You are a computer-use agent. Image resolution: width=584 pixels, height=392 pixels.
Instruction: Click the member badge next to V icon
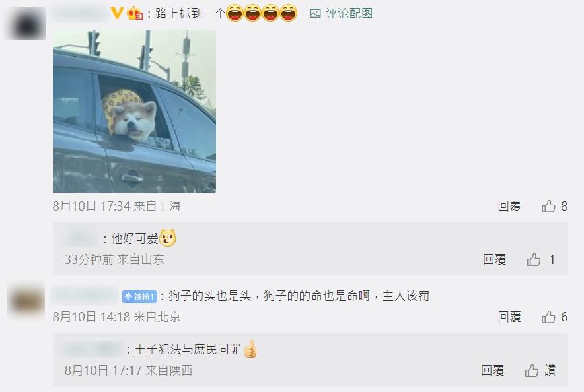135,14
